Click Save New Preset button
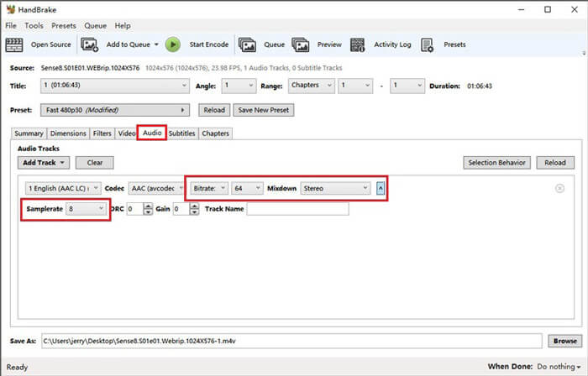The image size is (588, 376). click(264, 110)
